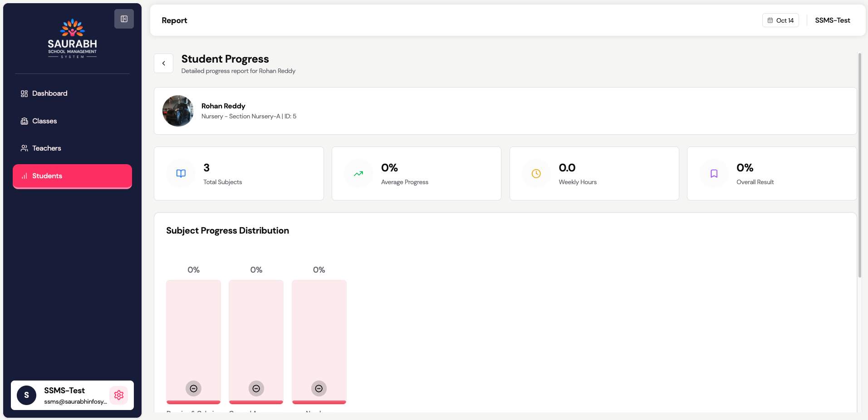Screen dimensions: 868x420
Task: Select the Students sidebar item
Action: [72, 176]
